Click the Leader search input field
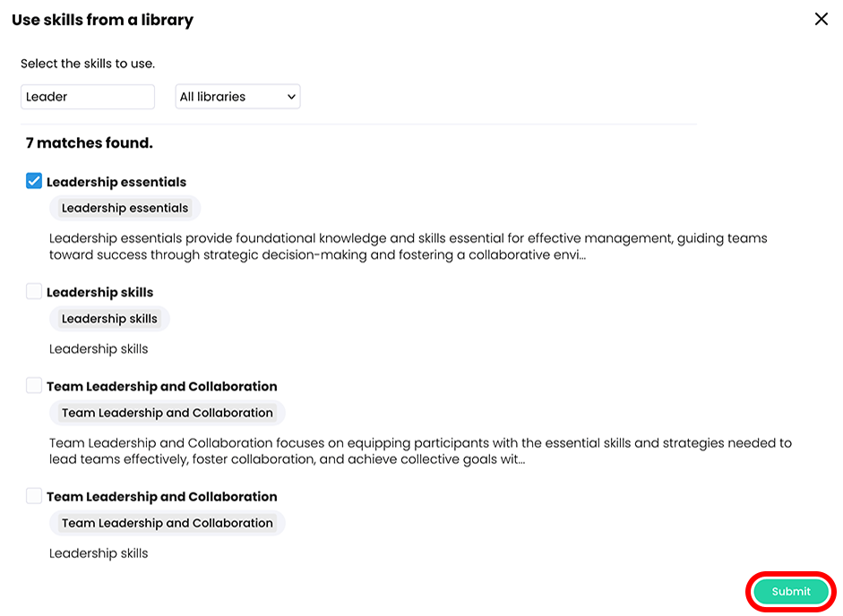 (x=87, y=96)
